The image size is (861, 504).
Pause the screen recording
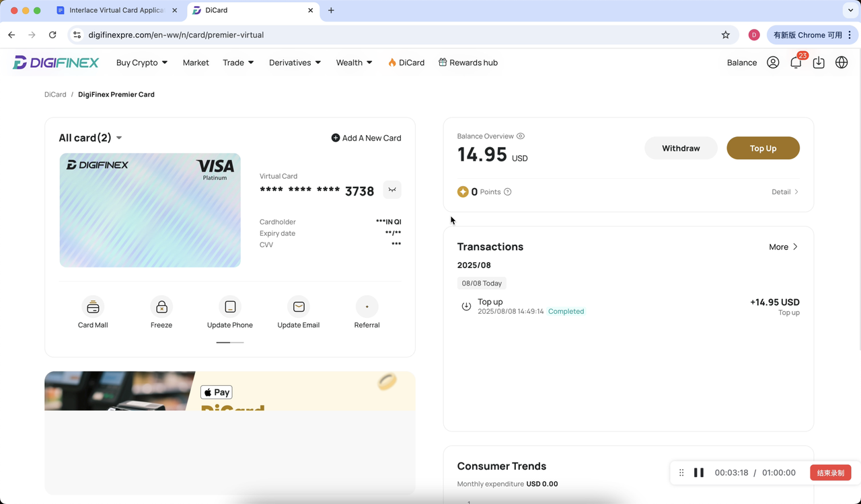(x=699, y=472)
